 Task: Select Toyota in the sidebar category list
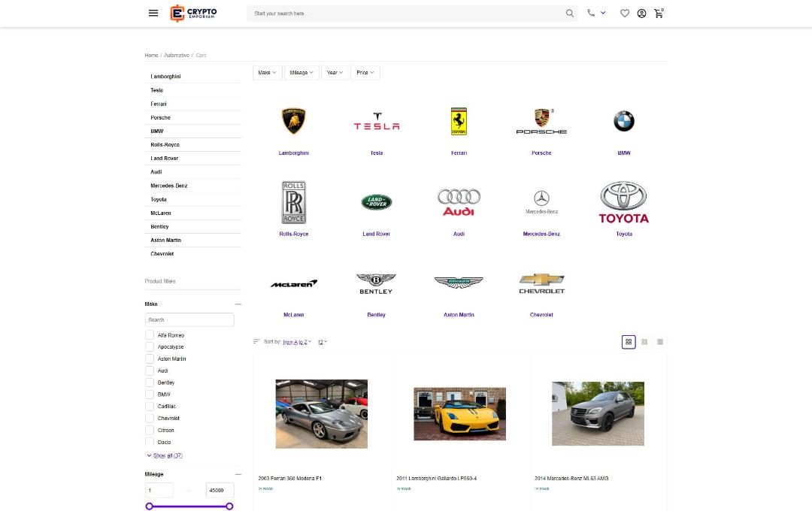point(159,199)
